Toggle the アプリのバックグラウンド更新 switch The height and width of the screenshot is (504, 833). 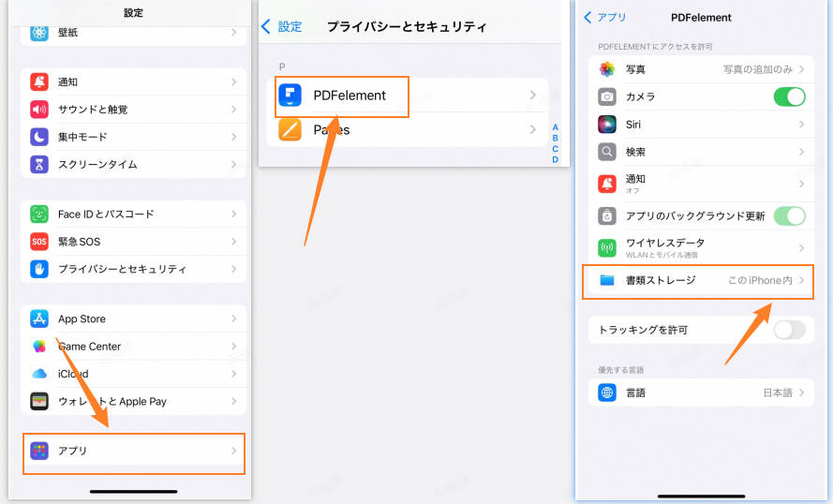(790, 216)
